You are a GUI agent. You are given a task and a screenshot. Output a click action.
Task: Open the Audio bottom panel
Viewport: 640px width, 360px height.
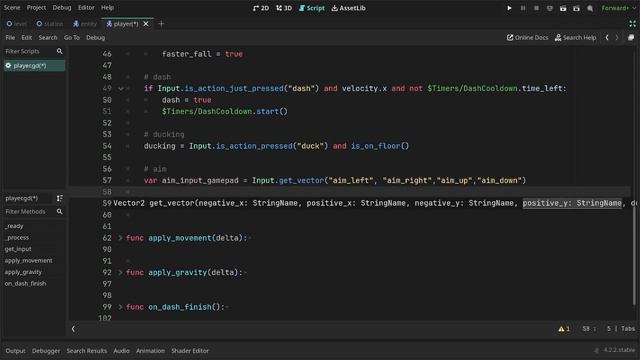coord(121,351)
